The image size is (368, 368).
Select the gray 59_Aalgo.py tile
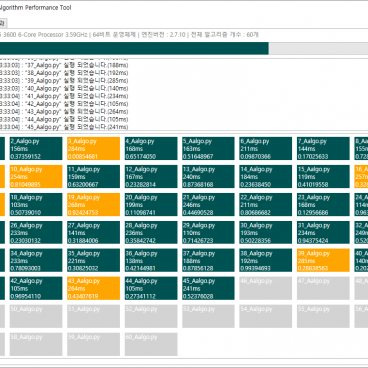pos(94,344)
